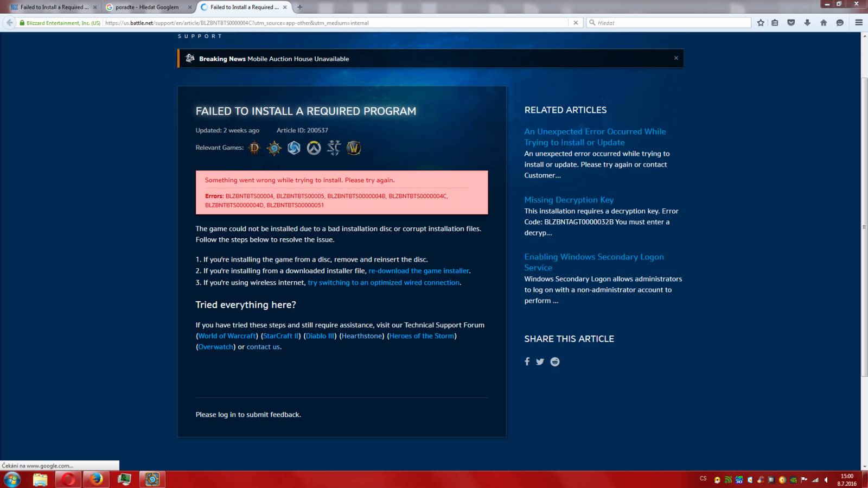Open the Hello chat smiley icon
The height and width of the screenshot is (488, 868).
[840, 23]
